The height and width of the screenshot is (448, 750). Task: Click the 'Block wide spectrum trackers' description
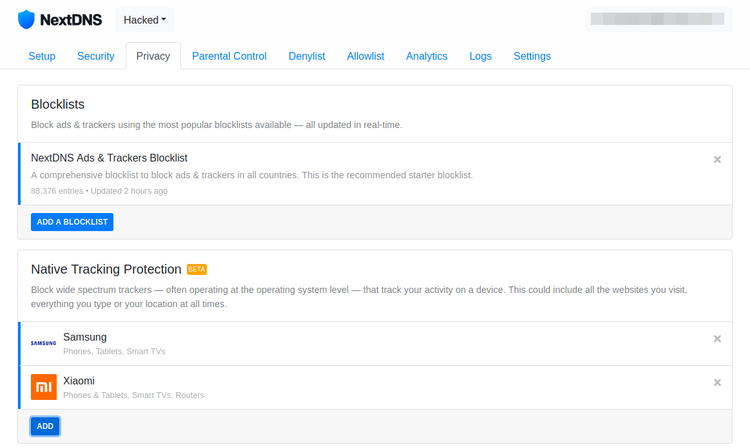click(359, 297)
